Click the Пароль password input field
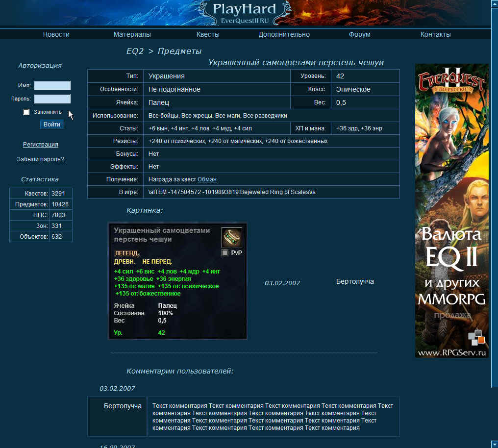Screen dimensions: 498x448 tap(52, 98)
